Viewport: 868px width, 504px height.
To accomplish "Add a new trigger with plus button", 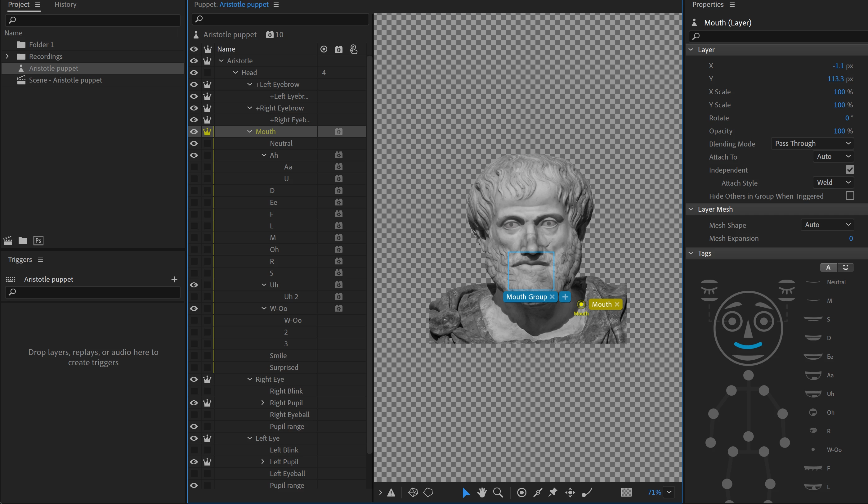I will point(174,279).
